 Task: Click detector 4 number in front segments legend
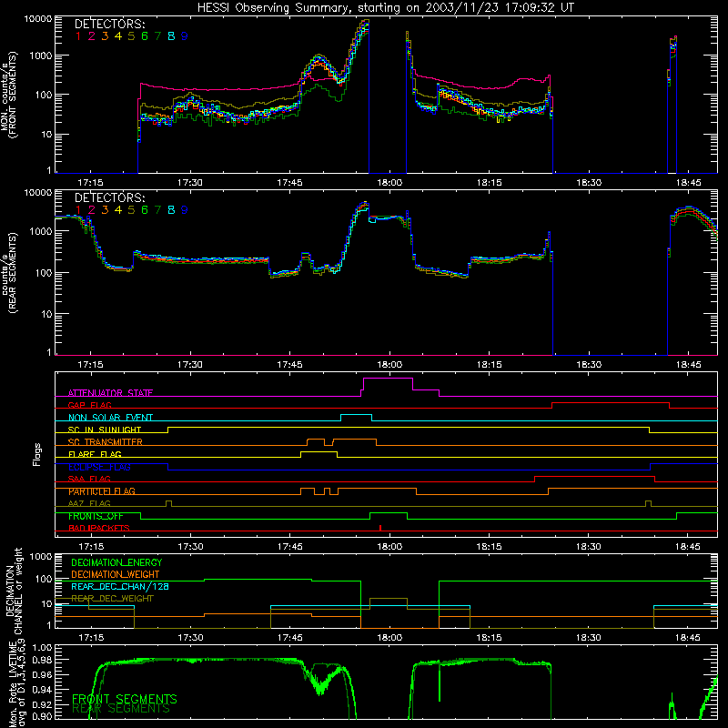click(x=118, y=35)
